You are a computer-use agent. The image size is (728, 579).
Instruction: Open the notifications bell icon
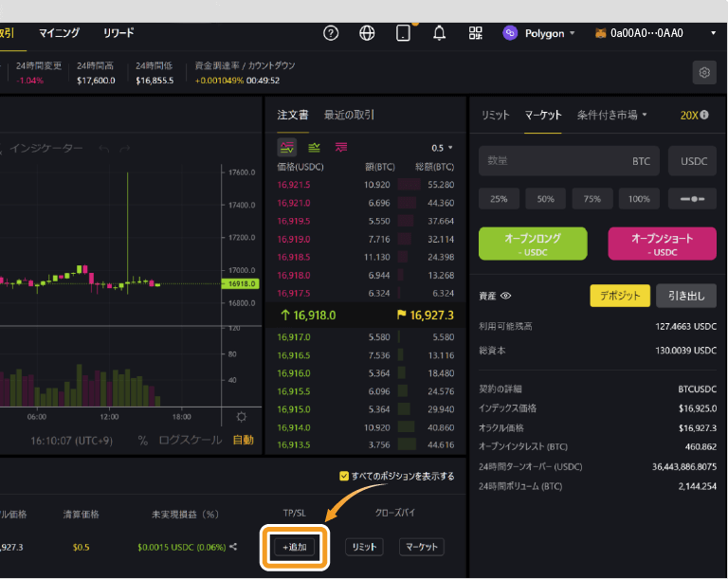[439, 33]
